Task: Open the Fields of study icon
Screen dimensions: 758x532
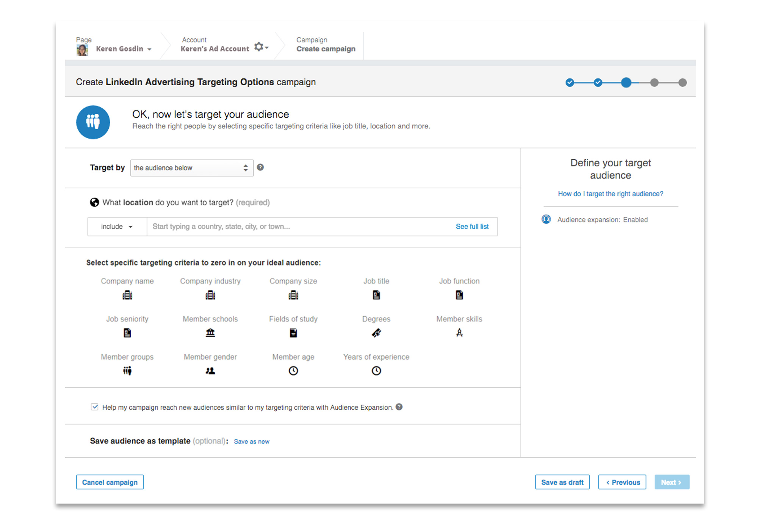Action: (293, 333)
